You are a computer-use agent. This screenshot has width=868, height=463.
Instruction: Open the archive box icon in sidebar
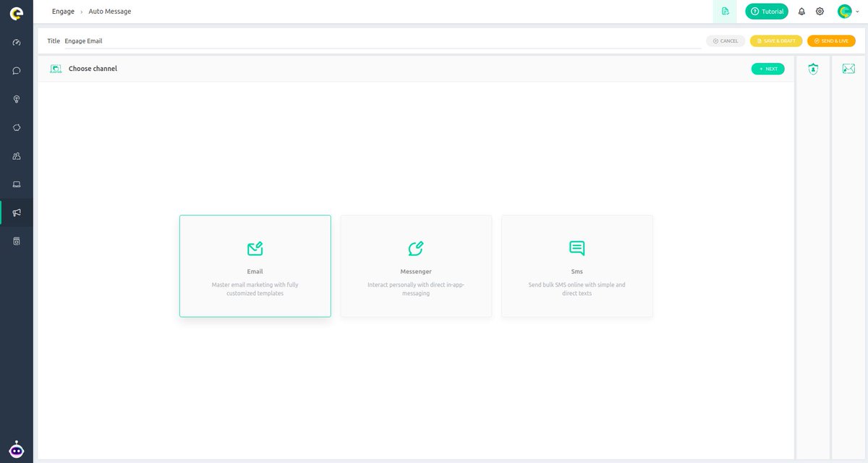(x=16, y=240)
